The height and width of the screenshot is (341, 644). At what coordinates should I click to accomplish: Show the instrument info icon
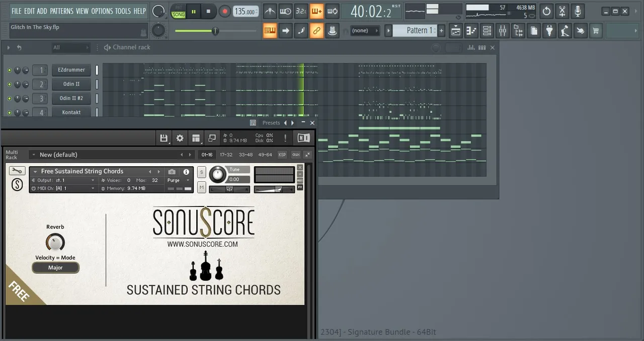pos(186,172)
